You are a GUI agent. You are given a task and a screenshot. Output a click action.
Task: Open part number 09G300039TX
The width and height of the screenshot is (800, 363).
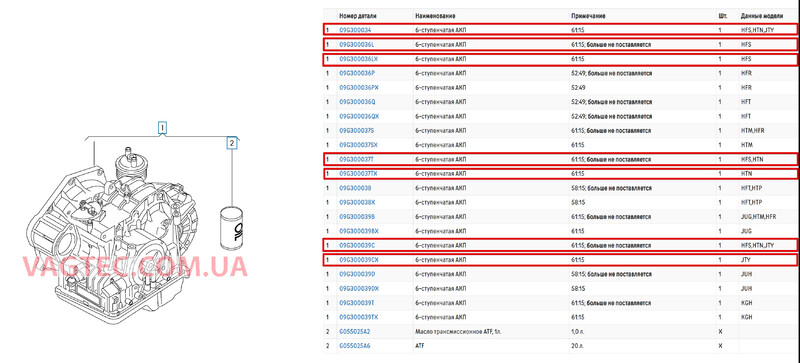359,317
